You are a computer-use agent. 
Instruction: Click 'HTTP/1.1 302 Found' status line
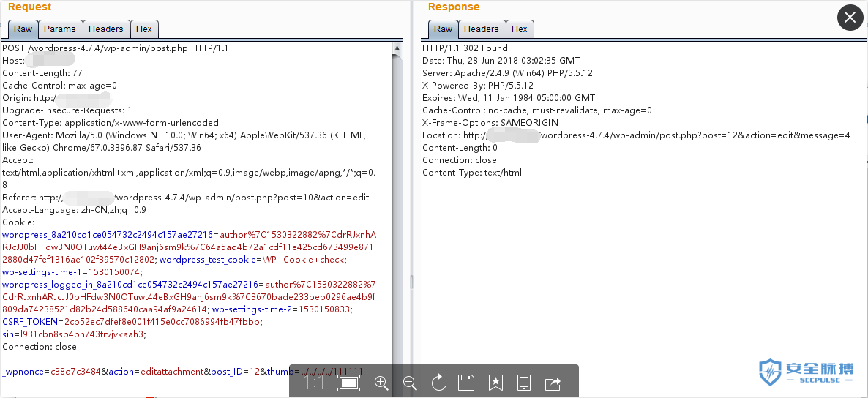tap(465, 48)
